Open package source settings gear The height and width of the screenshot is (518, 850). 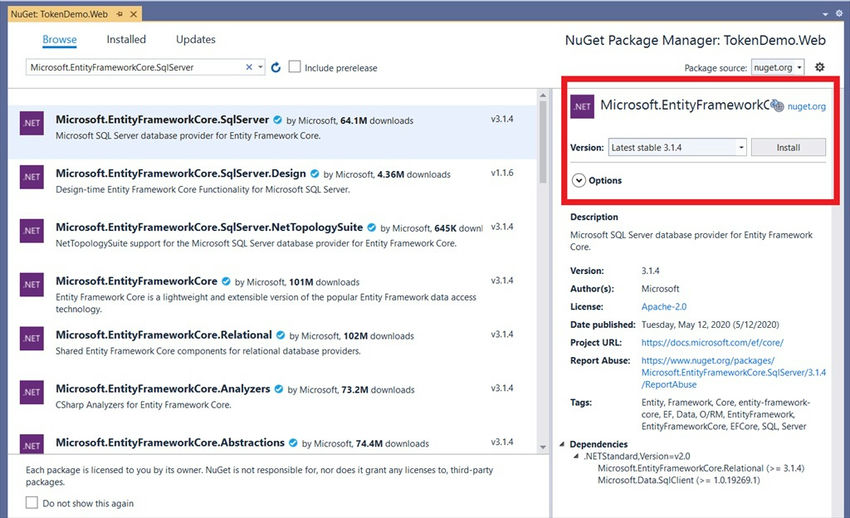(820, 67)
